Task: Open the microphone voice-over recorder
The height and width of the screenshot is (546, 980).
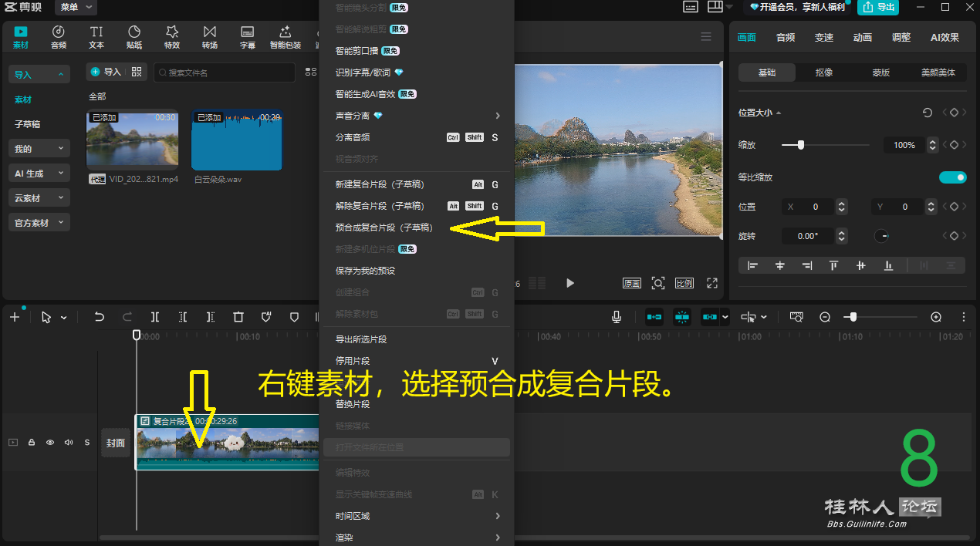Action: coord(617,317)
